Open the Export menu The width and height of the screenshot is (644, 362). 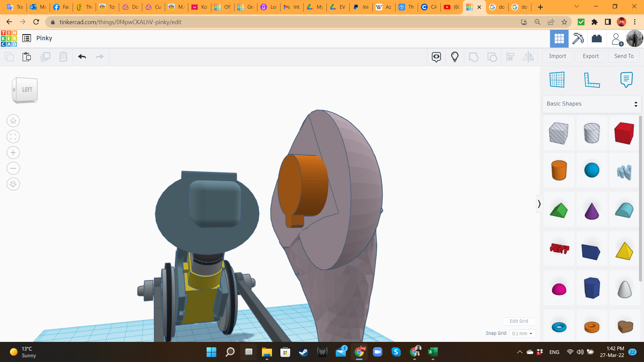coord(591,56)
